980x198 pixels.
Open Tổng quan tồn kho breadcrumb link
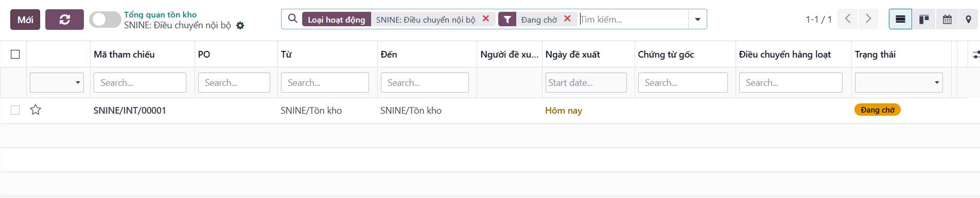tap(160, 14)
